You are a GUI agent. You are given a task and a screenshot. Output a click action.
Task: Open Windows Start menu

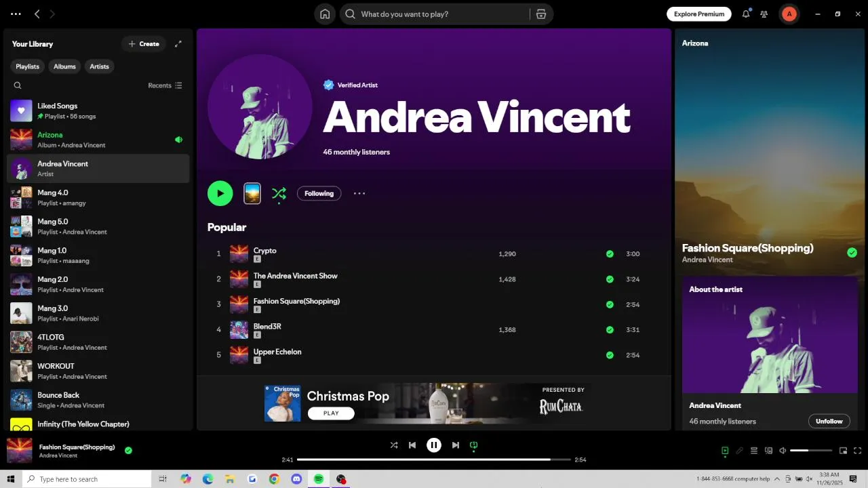click(x=11, y=479)
